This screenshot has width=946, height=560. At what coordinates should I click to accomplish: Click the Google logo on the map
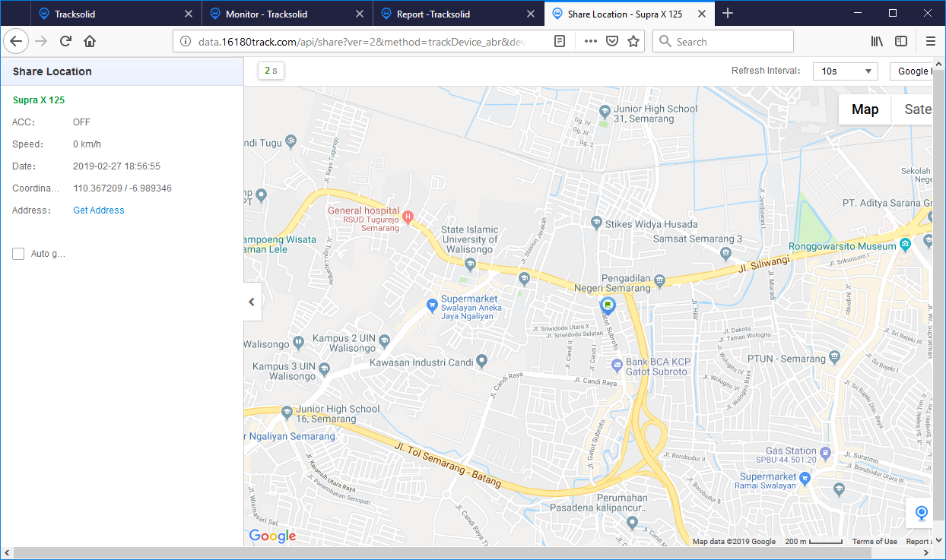[x=271, y=536]
